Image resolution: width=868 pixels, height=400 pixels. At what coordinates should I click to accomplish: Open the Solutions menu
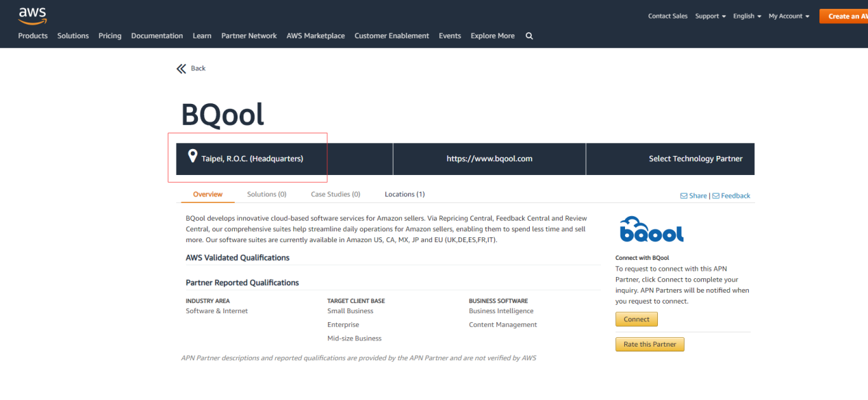pyautogui.click(x=73, y=36)
